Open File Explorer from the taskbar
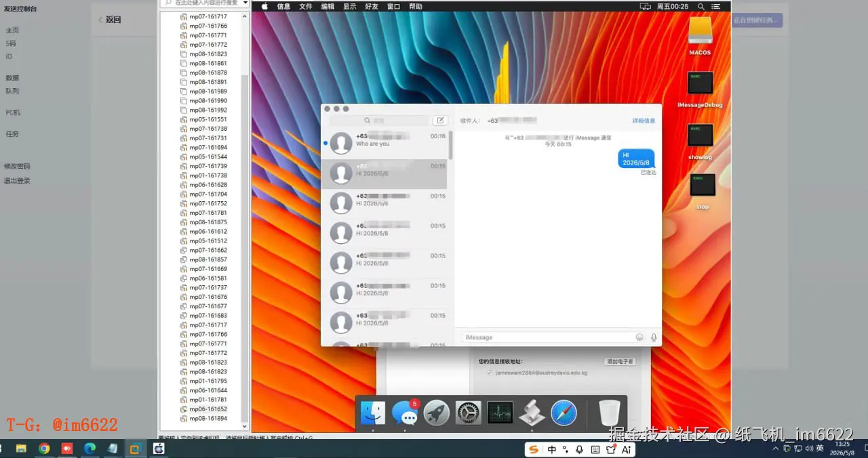The height and width of the screenshot is (458, 868). (x=21, y=449)
